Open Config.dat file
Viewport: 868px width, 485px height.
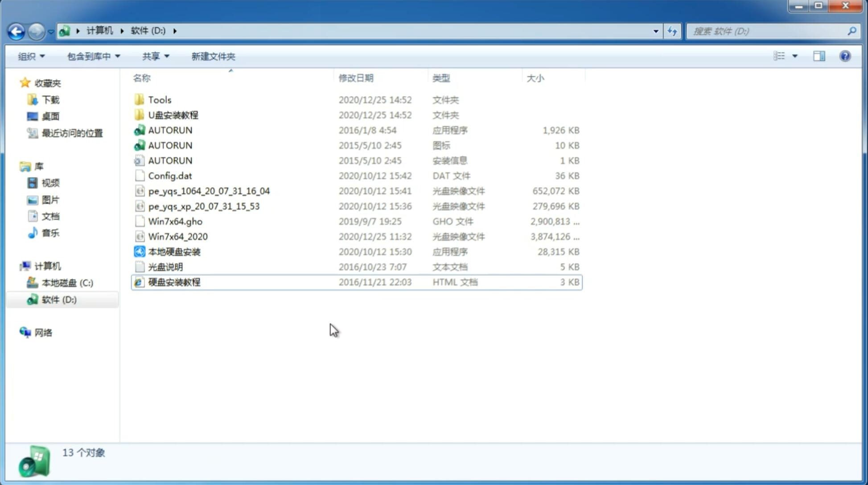(x=169, y=175)
